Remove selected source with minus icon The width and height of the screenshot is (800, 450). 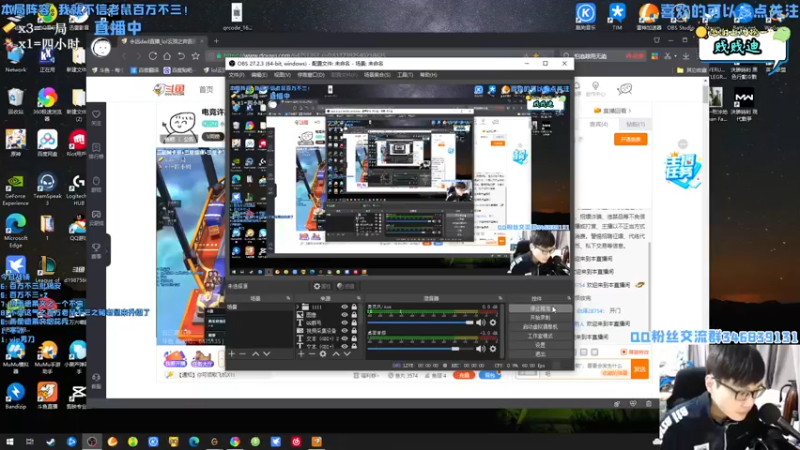tap(312, 354)
